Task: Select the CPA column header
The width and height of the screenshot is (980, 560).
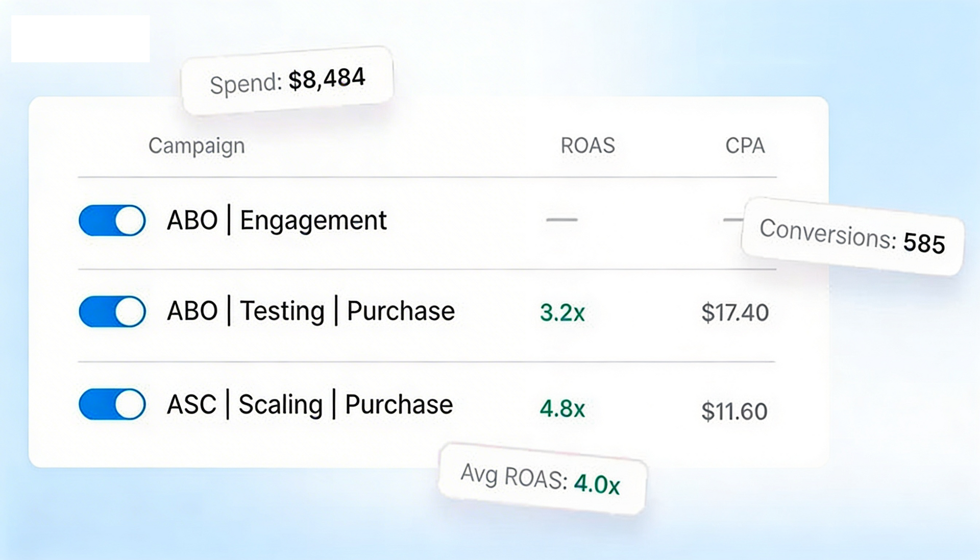Action: [745, 146]
